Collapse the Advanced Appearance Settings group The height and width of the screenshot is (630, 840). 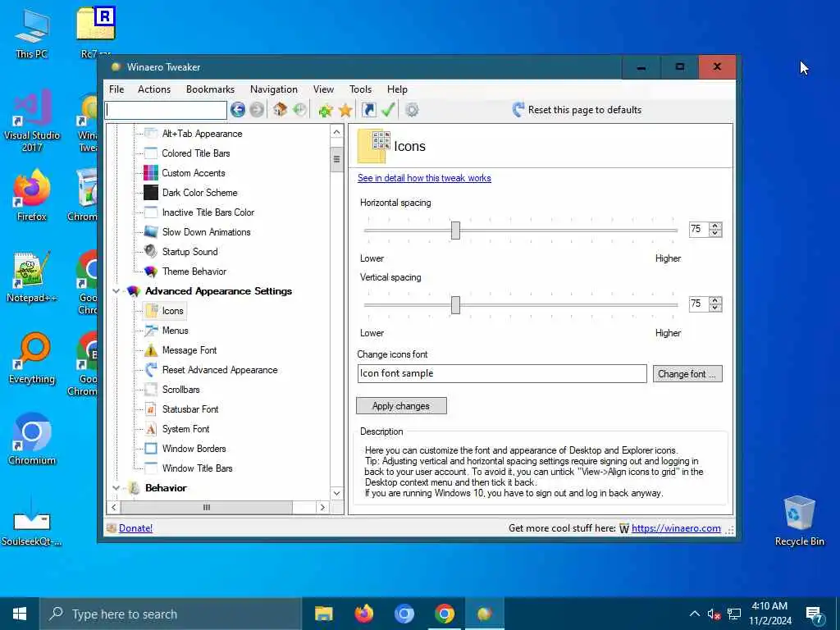(116, 291)
